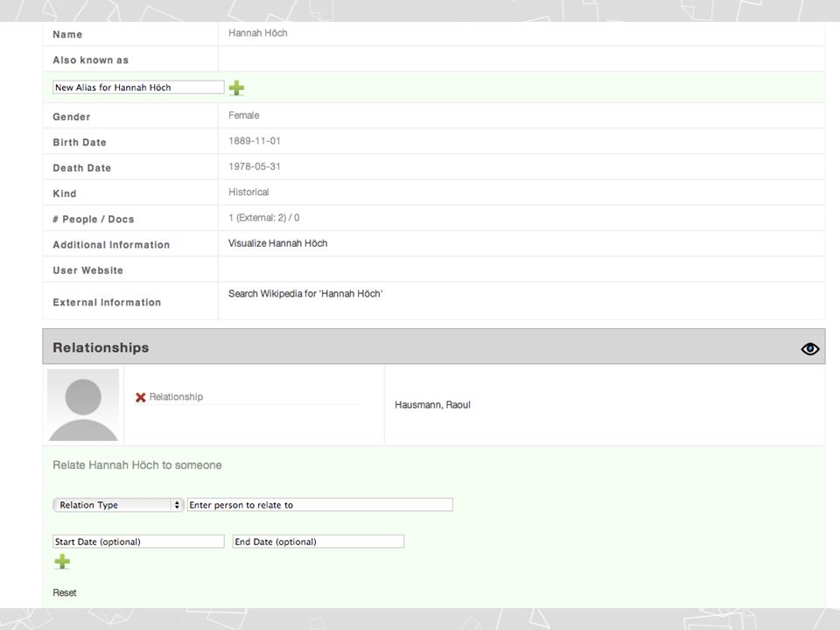Image resolution: width=840 pixels, height=630 pixels.
Task: Click the placeholder avatar thumbnail
Action: [x=83, y=405]
